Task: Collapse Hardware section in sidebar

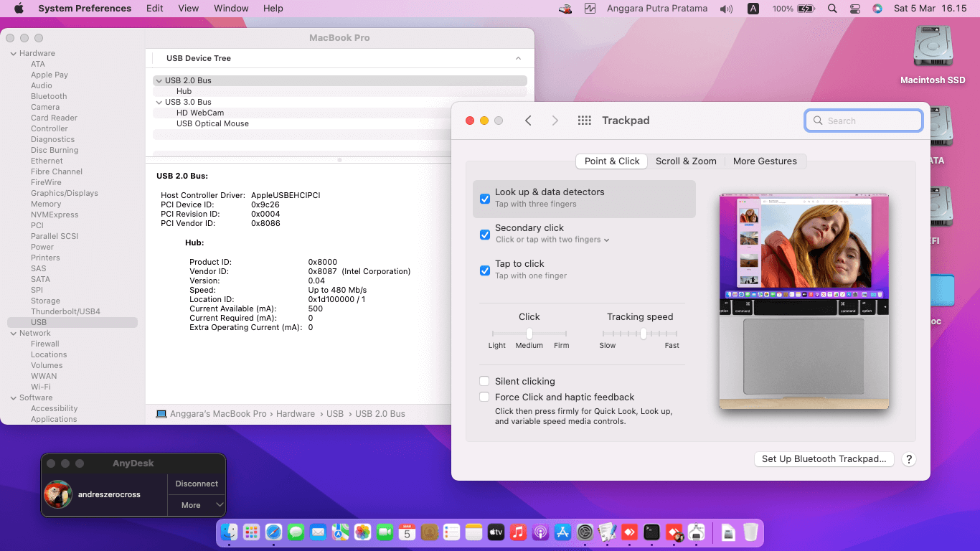Action: (x=13, y=53)
